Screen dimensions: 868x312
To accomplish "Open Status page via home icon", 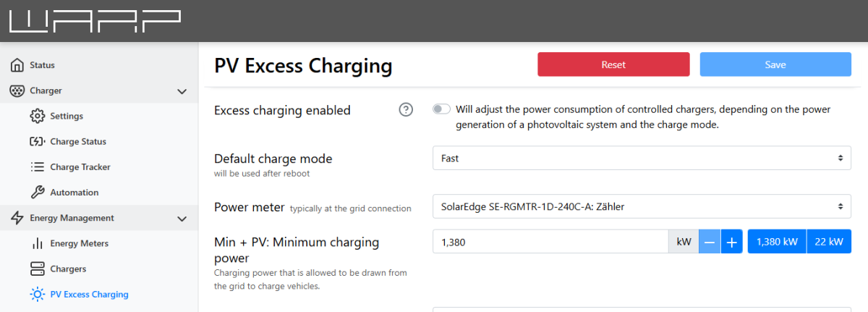I will coord(17,65).
